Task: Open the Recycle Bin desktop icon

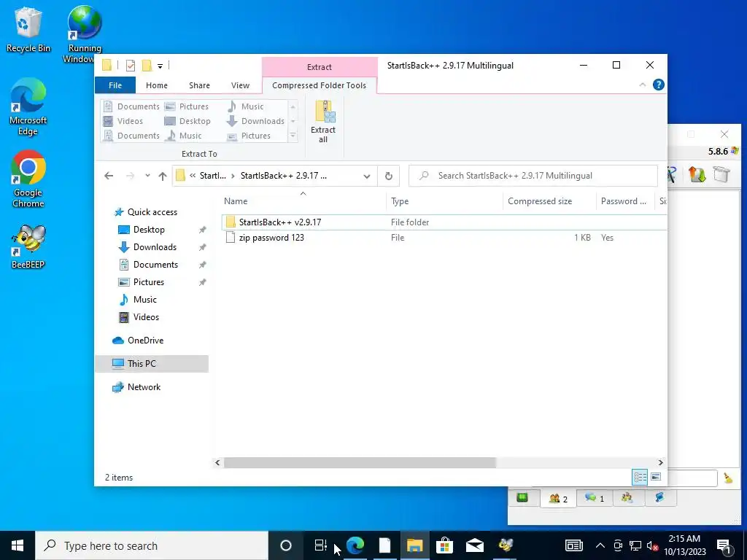Action: pos(28,29)
